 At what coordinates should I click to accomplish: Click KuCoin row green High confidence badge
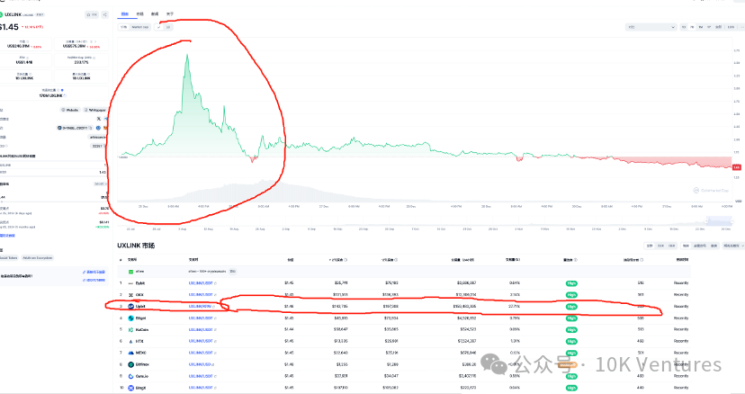[571, 330]
